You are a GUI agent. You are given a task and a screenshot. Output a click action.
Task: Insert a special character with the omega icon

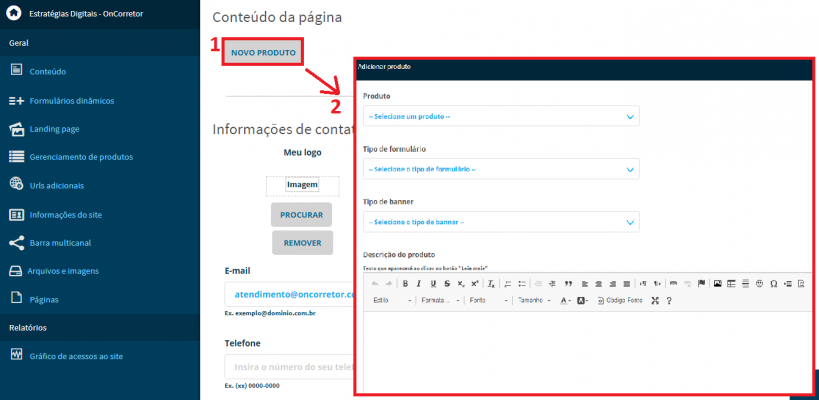click(x=774, y=284)
